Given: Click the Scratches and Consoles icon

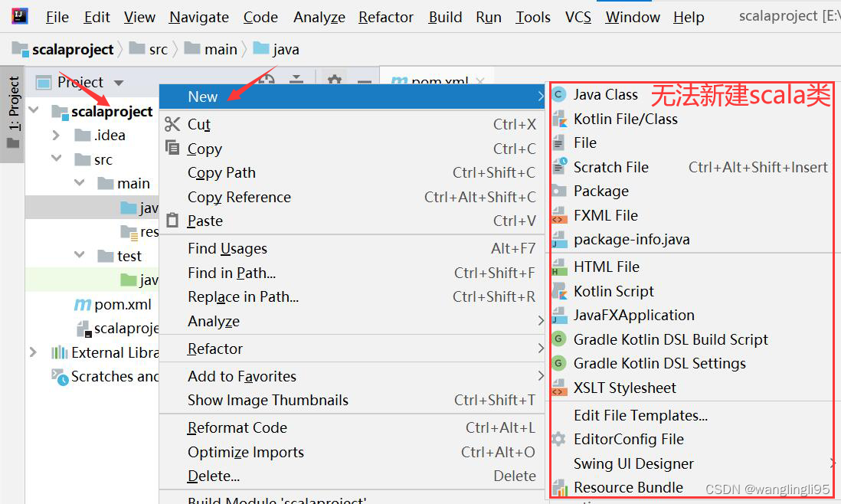Looking at the screenshot, I should (60, 376).
